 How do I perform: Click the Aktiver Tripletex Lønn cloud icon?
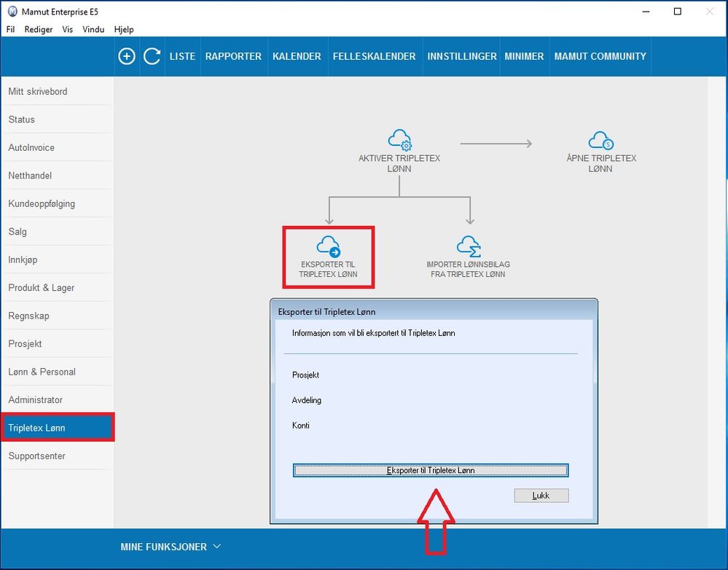400,140
